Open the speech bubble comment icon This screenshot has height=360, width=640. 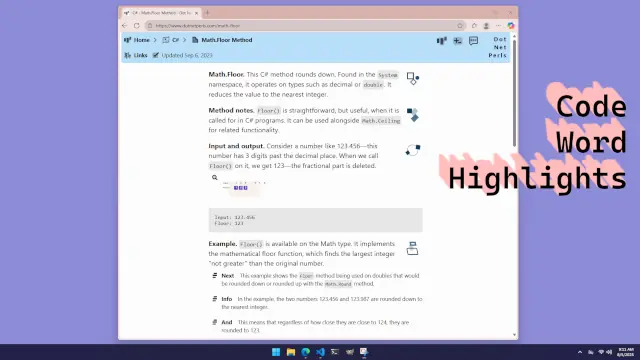pos(473,40)
